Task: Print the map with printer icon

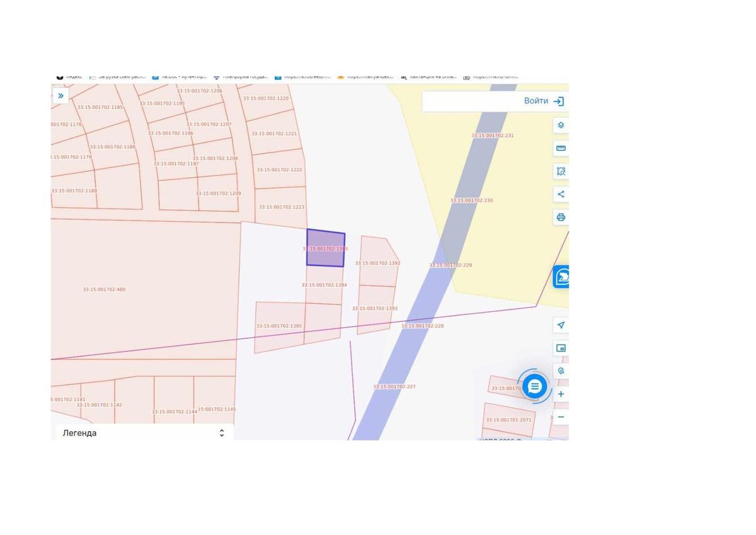Action: (x=561, y=217)
